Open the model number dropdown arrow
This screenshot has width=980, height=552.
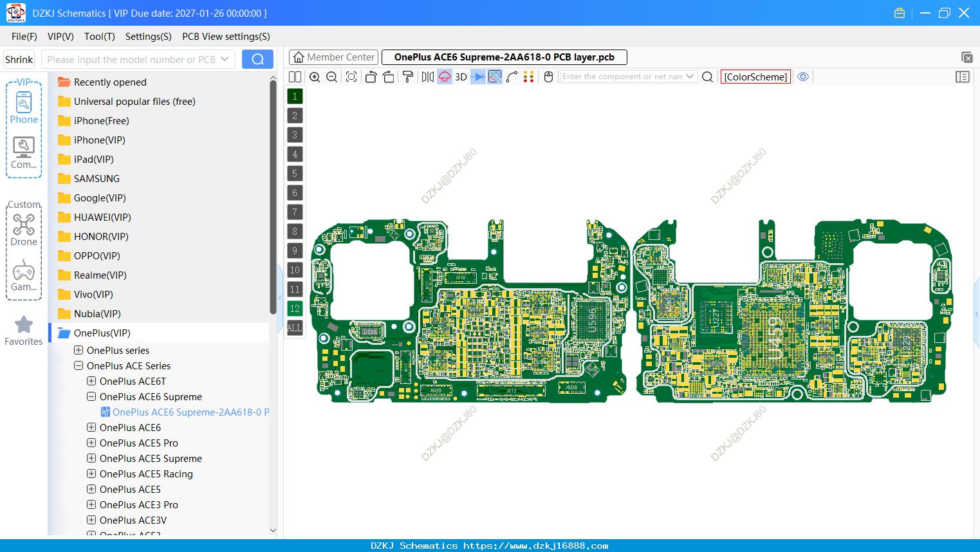tap(225, 59)
